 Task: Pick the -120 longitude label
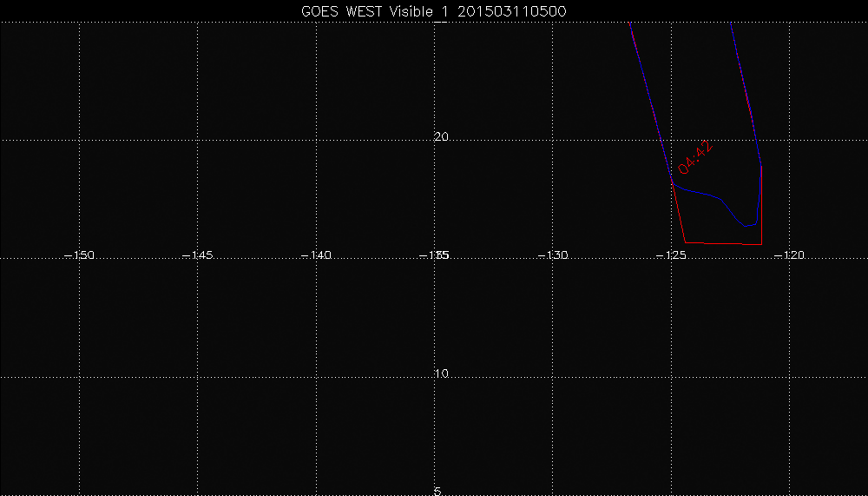click(x=789, y=255)
